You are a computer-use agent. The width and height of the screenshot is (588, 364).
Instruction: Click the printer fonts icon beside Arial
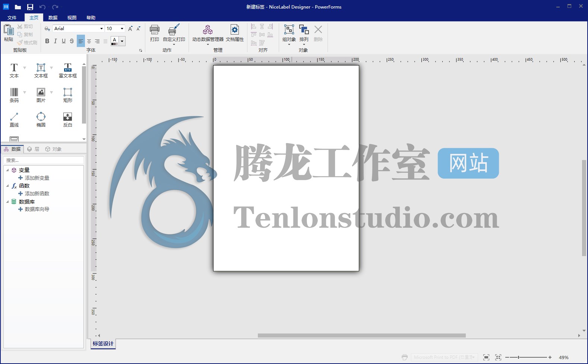(47, 29)
